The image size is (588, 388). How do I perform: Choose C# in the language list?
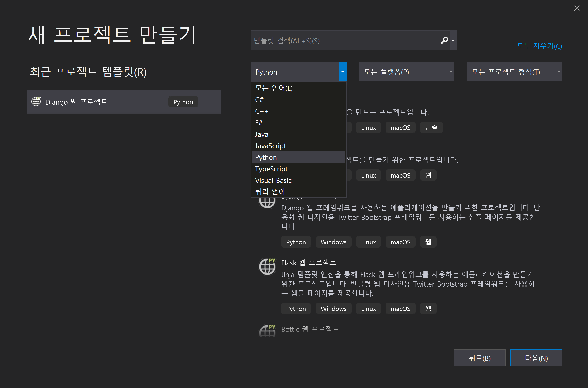259,100
